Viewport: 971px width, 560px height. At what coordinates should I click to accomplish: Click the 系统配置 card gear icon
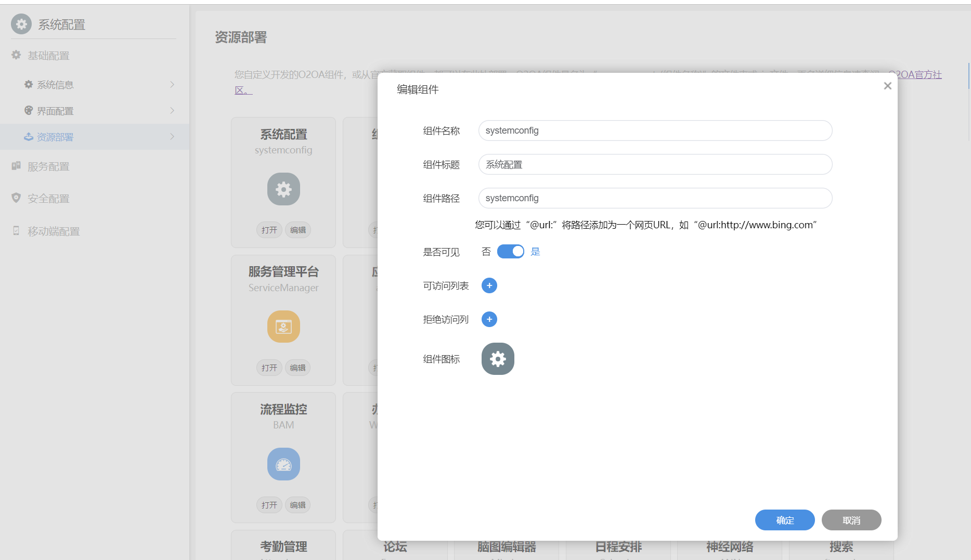283,189
